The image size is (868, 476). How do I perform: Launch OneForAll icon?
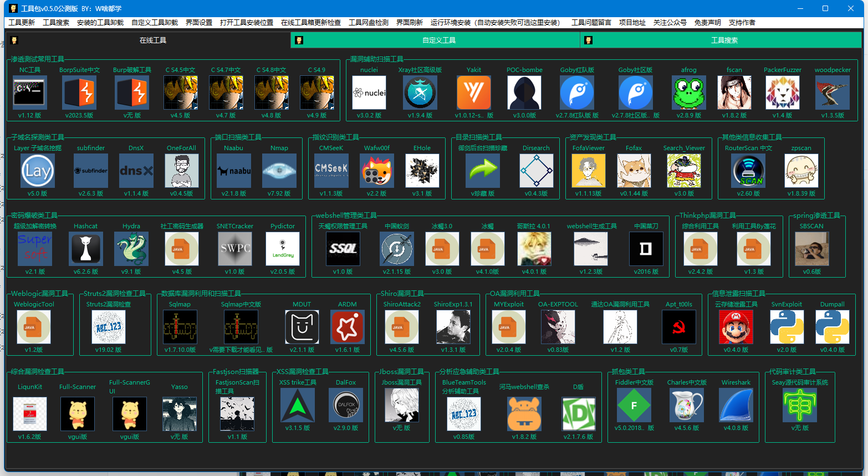pyautogui.click(x=182, y=171)
